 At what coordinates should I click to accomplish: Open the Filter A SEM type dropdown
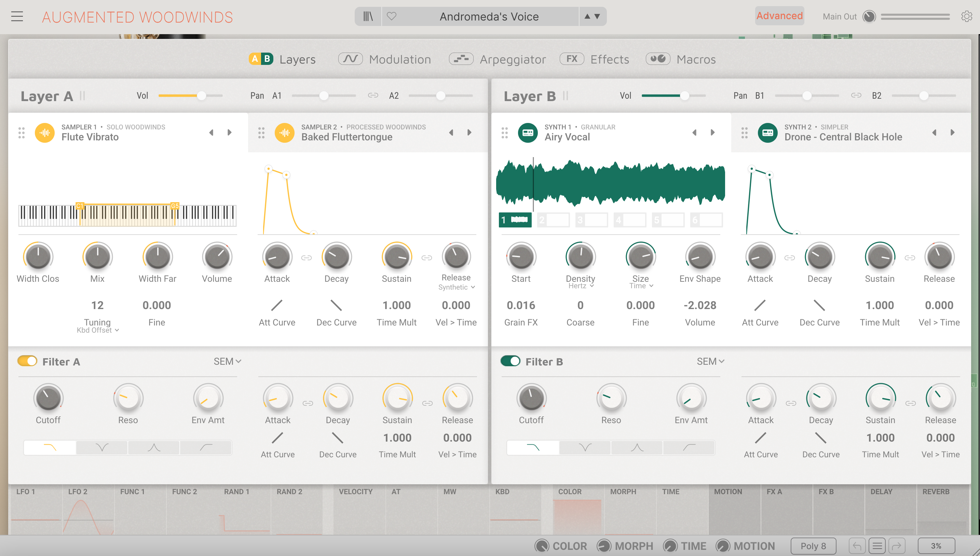[227, 361]
